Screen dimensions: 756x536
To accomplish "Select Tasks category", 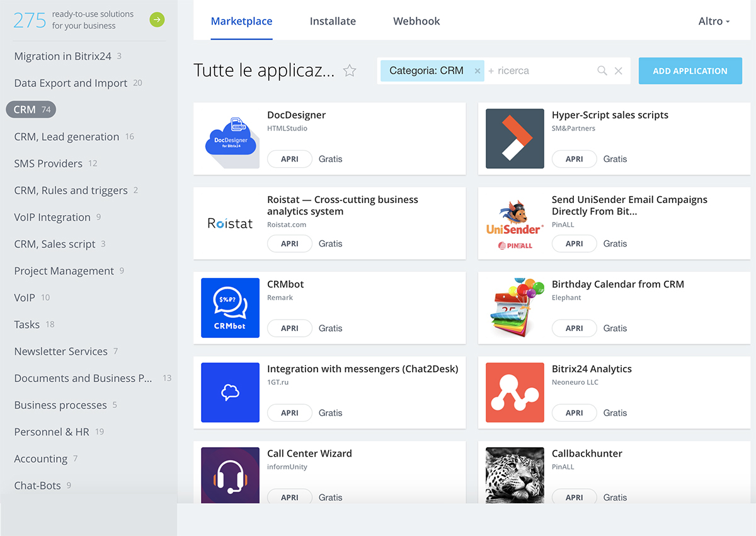I will [34, 324].
